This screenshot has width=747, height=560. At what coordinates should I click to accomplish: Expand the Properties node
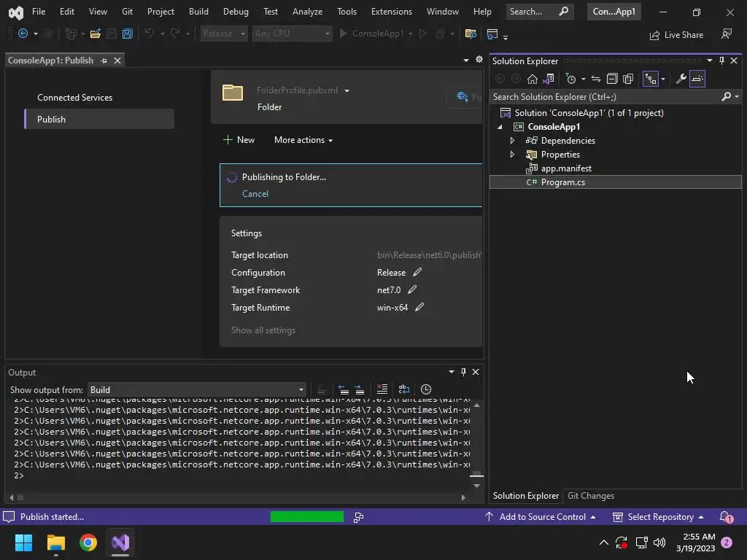click(512, 155)
